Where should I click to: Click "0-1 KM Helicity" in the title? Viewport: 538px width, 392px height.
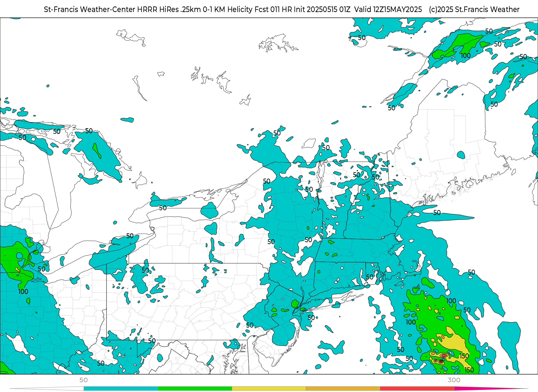[228, 10]
